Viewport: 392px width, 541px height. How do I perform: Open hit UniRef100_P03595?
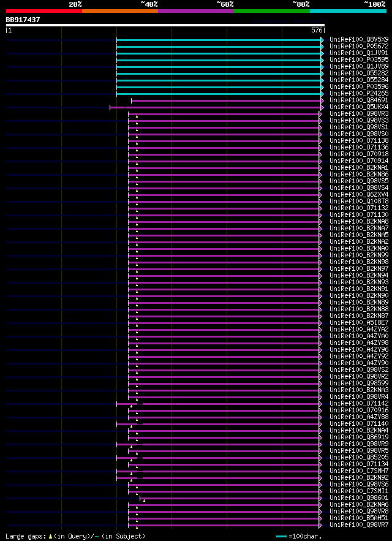coord(359,59)
